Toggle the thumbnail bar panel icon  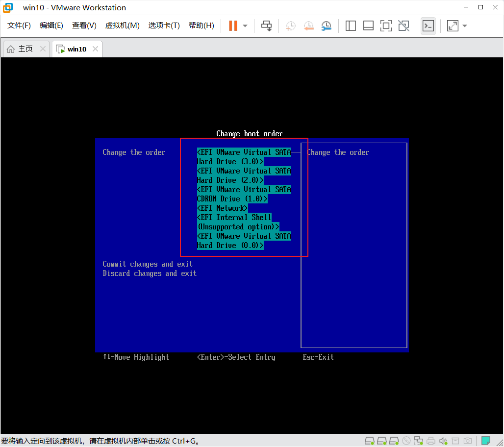[368, 25]
